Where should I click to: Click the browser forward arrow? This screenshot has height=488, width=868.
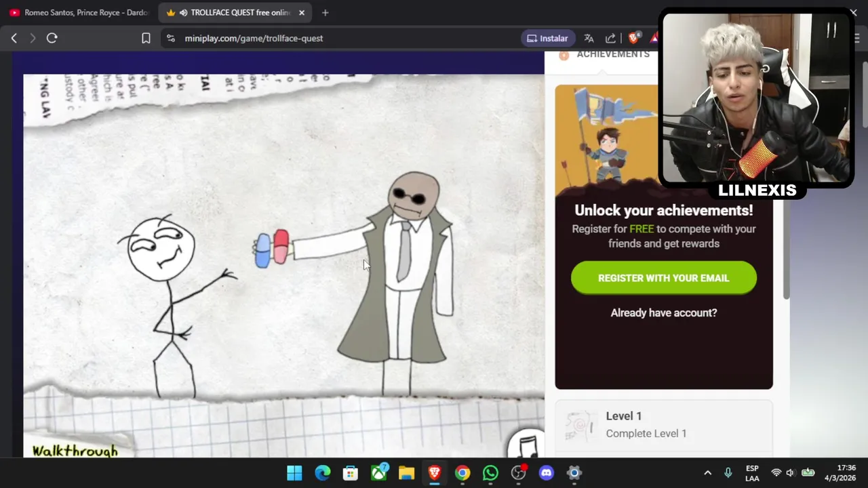click(33, 39)
